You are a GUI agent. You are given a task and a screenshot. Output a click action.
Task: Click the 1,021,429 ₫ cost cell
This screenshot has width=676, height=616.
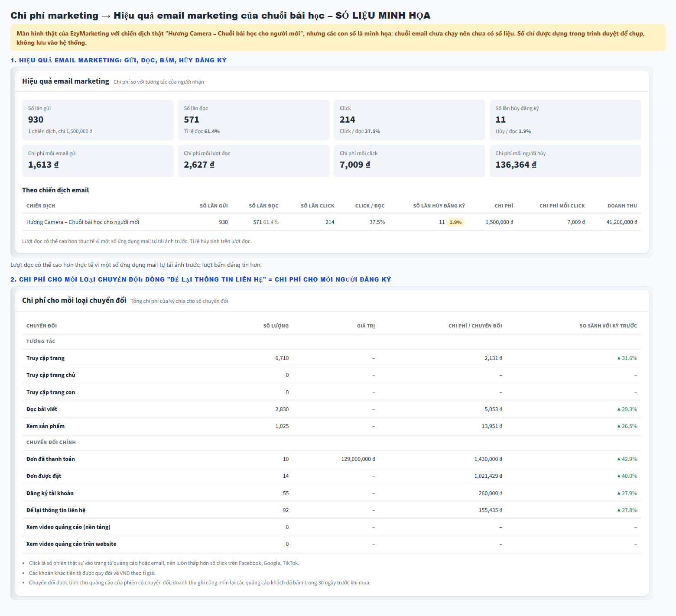coord(488,476)
